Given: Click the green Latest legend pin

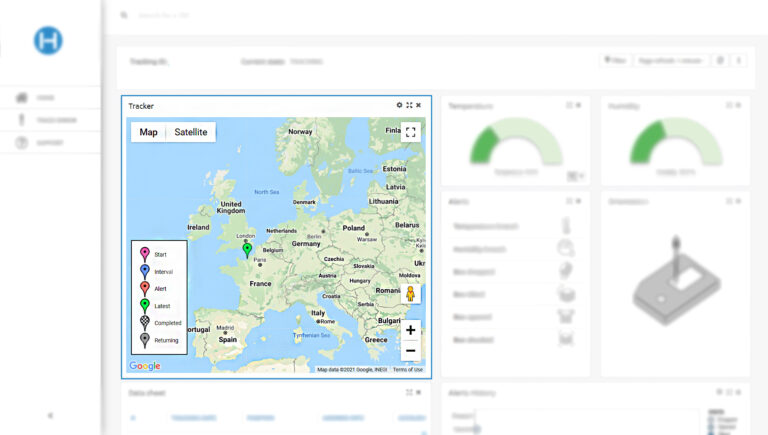Looking at the screenshot, I should (144, 305).
